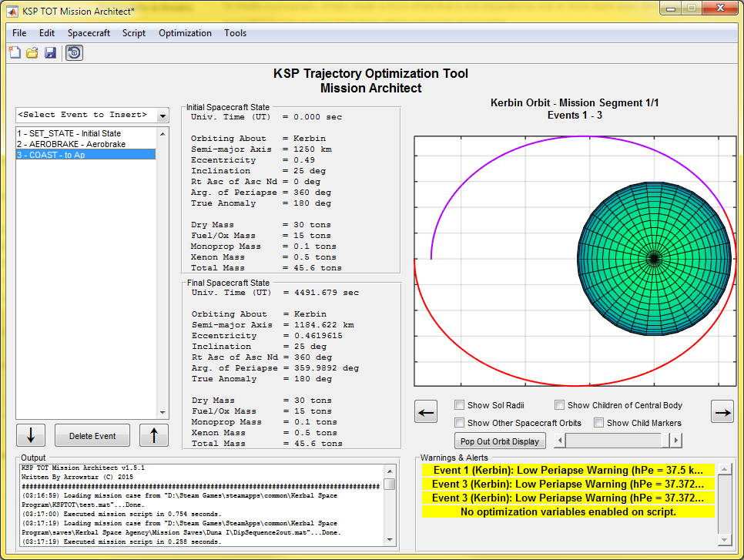Enable Show Child Markers checkbox

pyautogui.click(x=598, y=423)
